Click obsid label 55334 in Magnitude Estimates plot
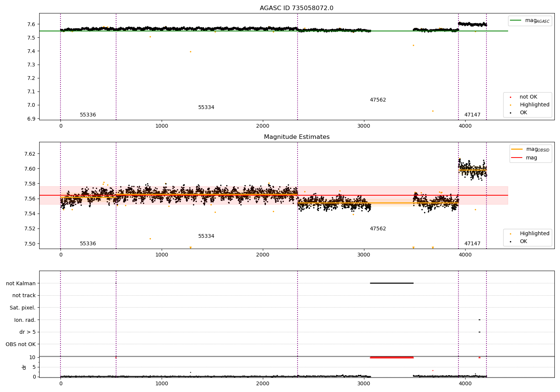This screenshot has height=392, width=560. pos(206,236)
